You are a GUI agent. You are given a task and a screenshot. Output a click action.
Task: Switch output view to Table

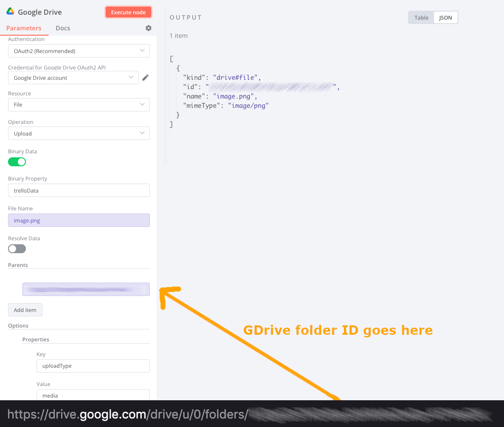[x=421, y=17]
